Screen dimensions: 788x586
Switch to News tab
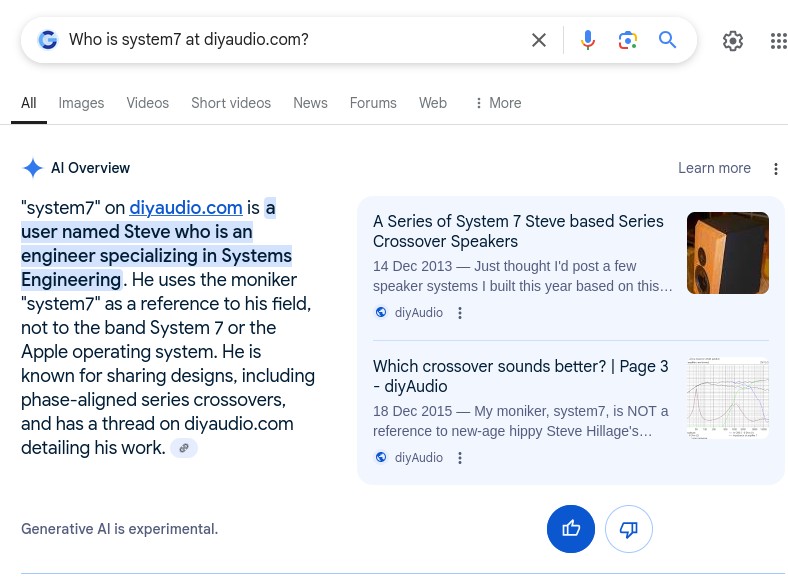[310, 103]
